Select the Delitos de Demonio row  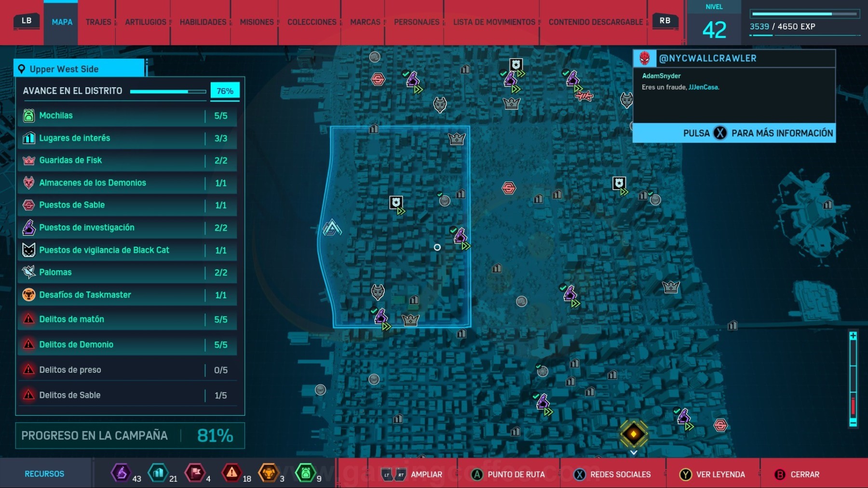127,344
